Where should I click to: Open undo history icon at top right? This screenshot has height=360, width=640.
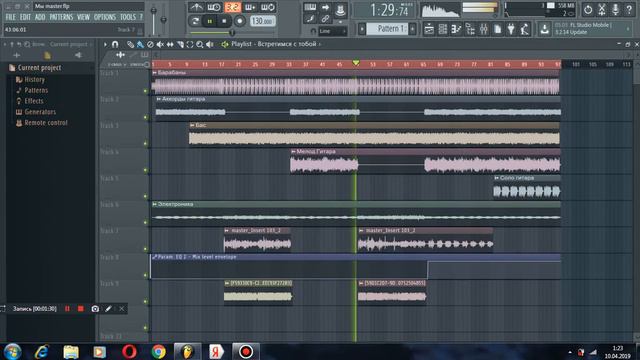click(x=588, y=9)
